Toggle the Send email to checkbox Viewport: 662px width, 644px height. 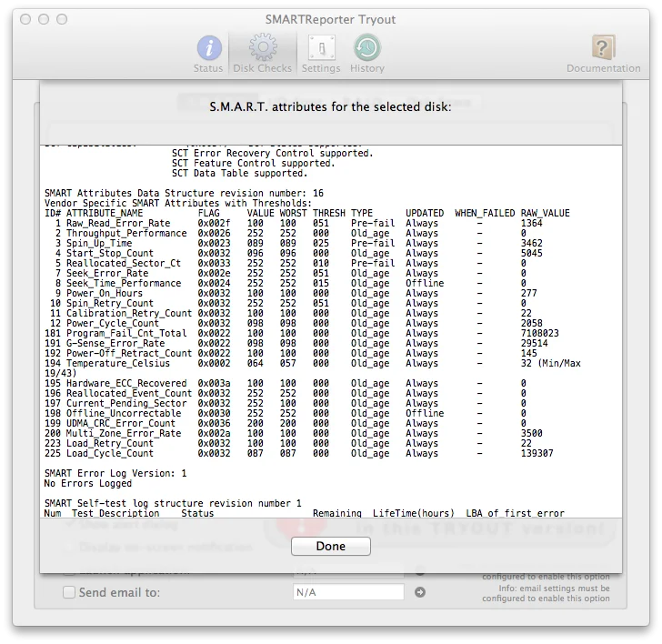coord(69,592)
